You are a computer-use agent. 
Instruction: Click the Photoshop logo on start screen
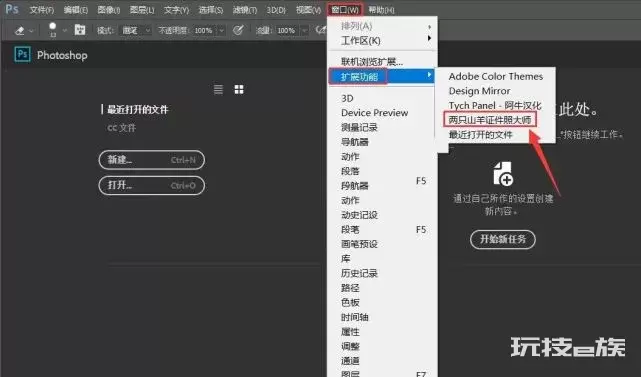pos(22,54)
